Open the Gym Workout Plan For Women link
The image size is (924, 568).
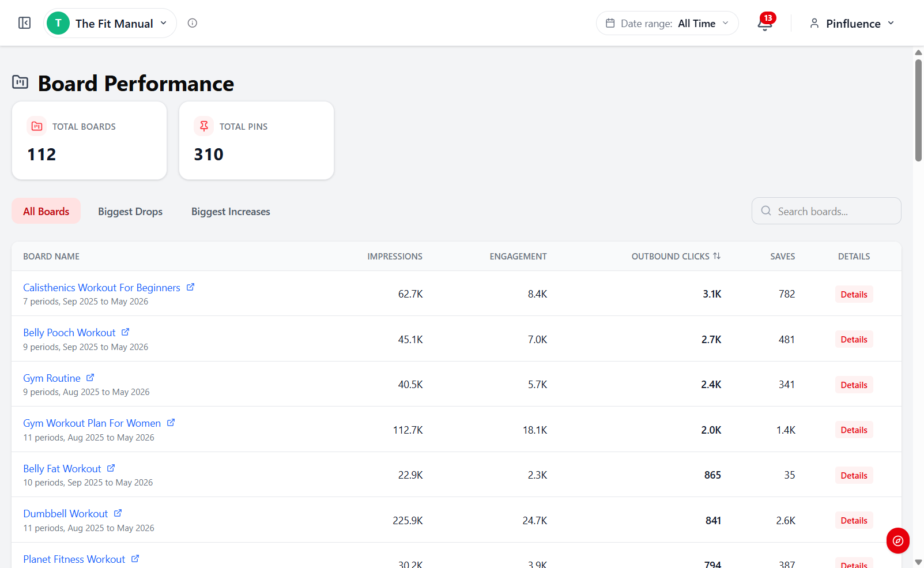pos(92,423)
